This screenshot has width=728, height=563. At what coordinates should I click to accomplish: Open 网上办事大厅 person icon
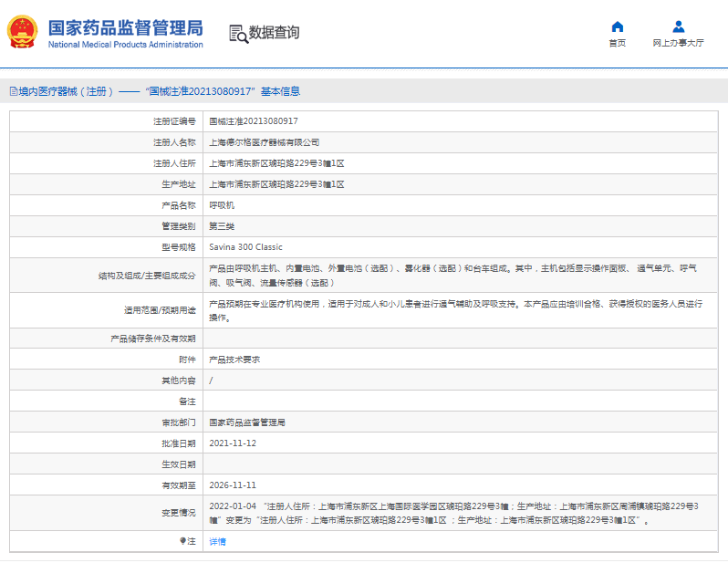(679, 26)
